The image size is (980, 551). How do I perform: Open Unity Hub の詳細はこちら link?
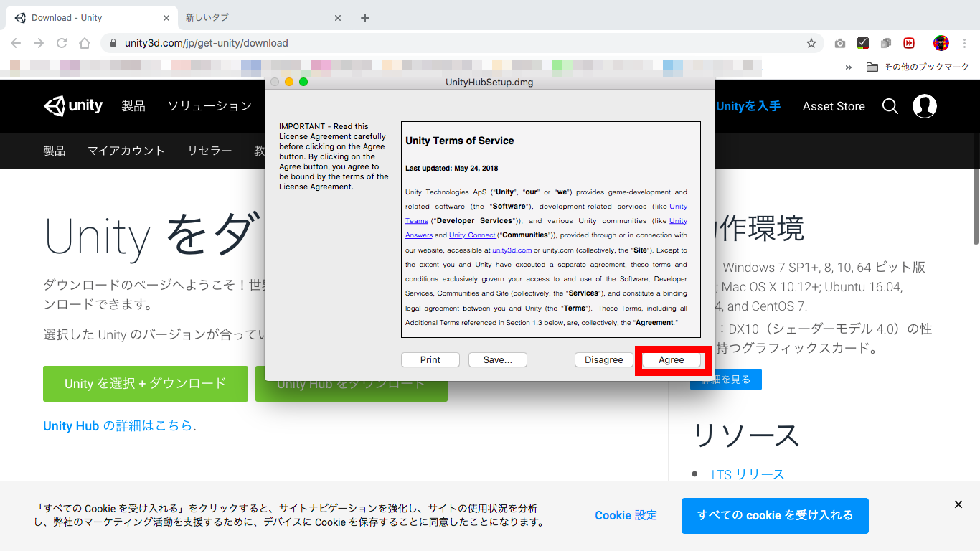(118, 425)
